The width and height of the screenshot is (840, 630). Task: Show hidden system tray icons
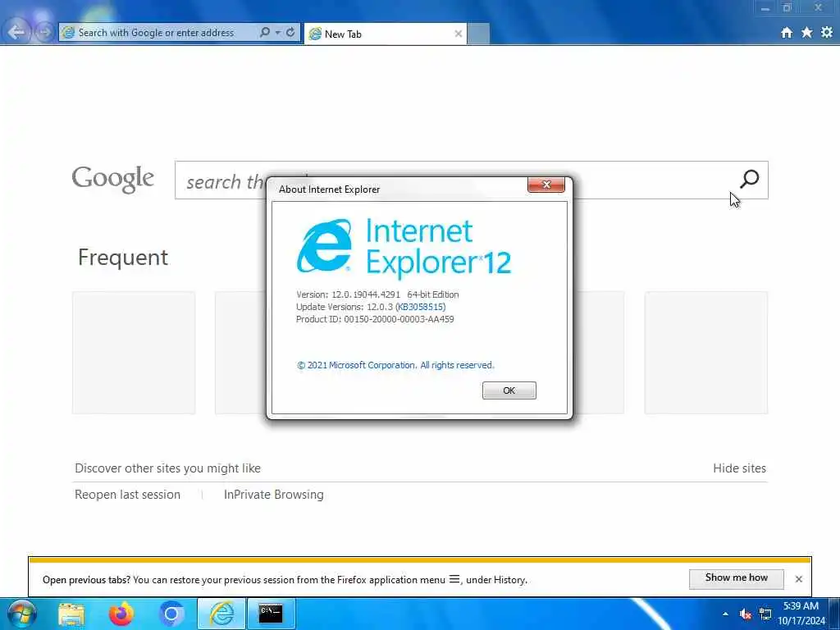coord(725,614)
